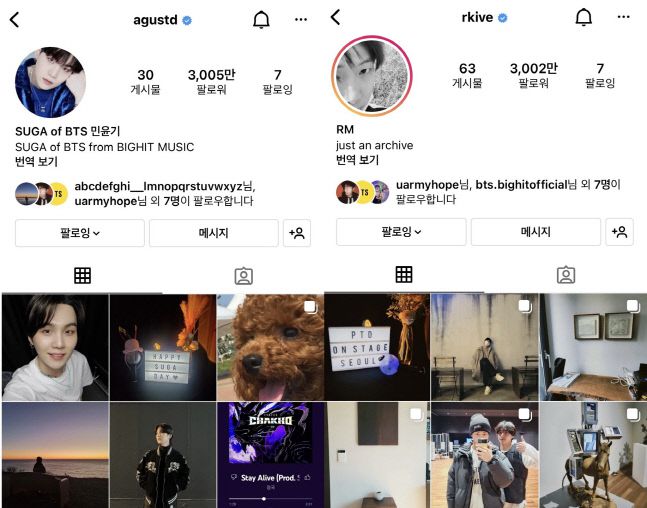The image size is (647, 508).
Task: Open the three-dot menu on rkive profile
Action: tap(623, 17)
